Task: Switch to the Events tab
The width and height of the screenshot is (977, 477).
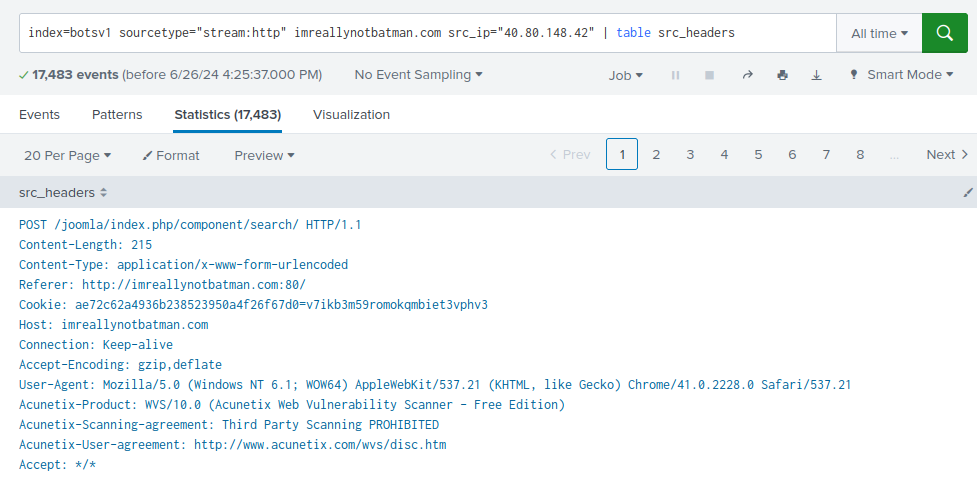Action: pyautogui.click(x=39, y=115)
